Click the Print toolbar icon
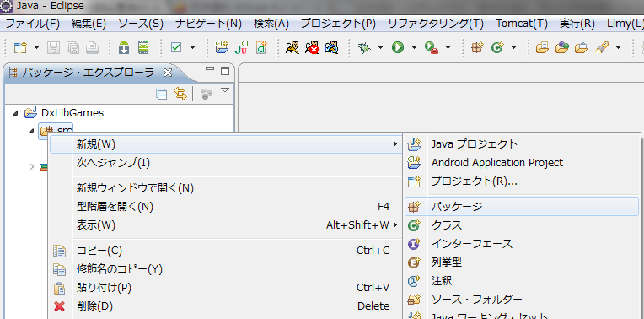Viewport: 644px width, 319px height. 92,48
